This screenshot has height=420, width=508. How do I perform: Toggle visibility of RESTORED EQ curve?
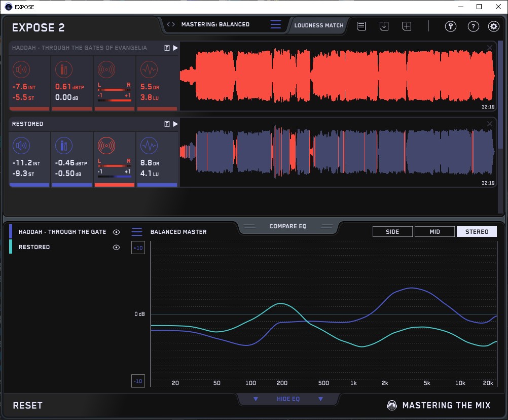(117, 247)
